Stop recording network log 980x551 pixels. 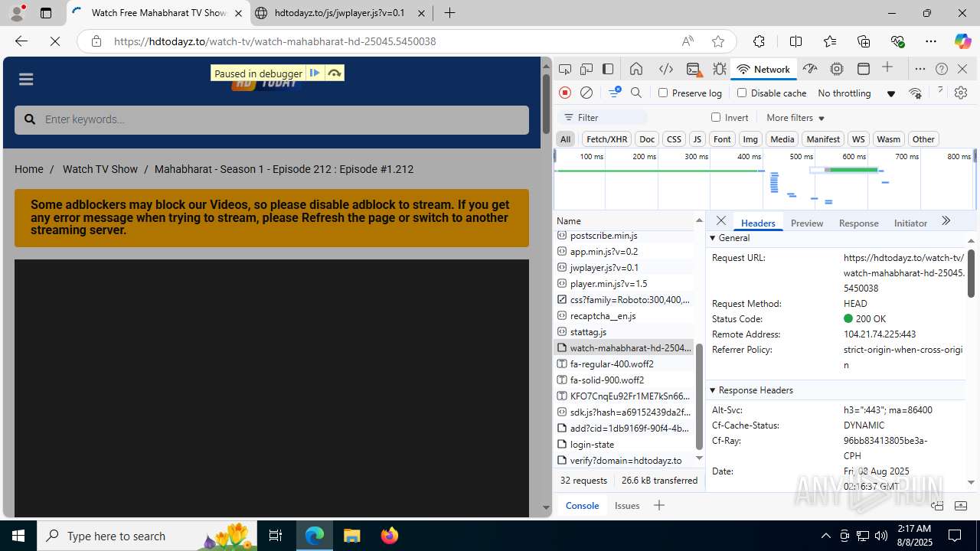point(565,93)
